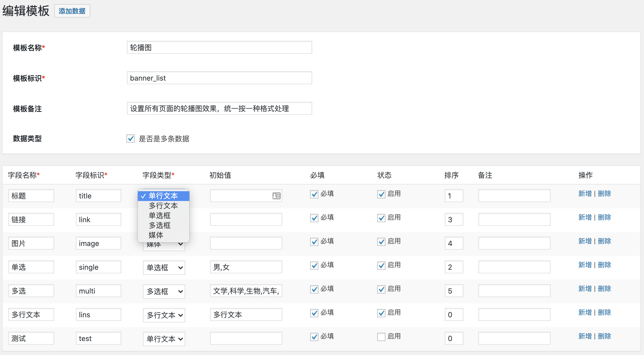The height and width of the screenshot is (355, 644).
Task: Click the sort order field of 单选 row
Action: pyautogui.click(x=454, y=267)
